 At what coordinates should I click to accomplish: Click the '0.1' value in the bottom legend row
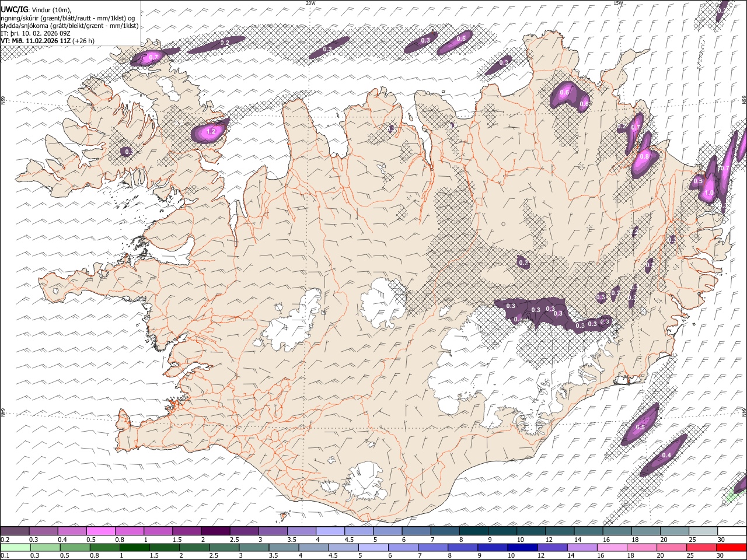(5, 555)
